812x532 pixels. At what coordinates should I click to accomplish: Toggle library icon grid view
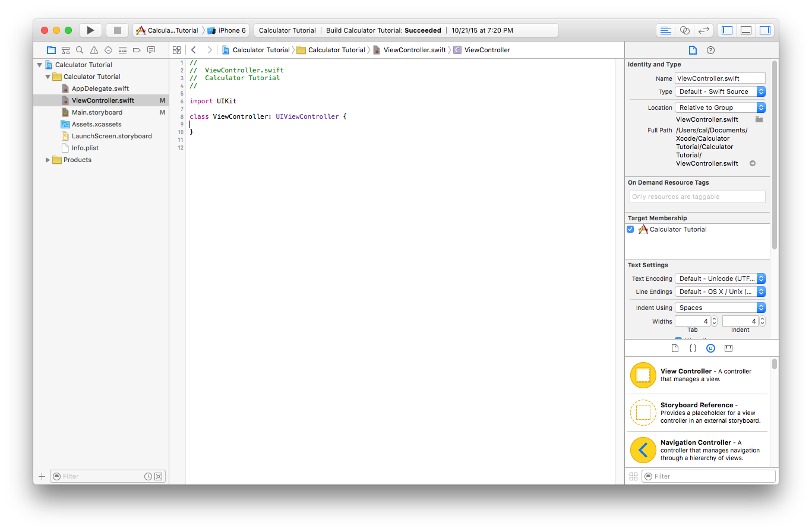[x=633, y=476]
